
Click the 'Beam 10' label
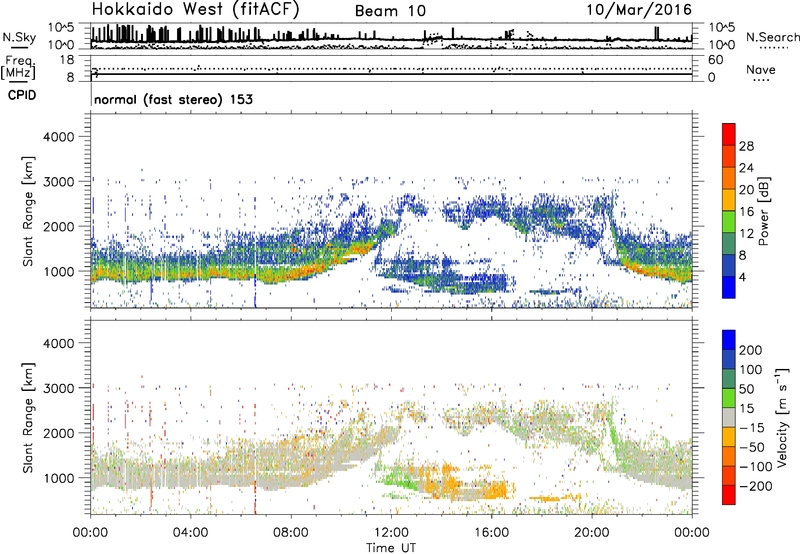pyautogui.click(x=390, y=11)
